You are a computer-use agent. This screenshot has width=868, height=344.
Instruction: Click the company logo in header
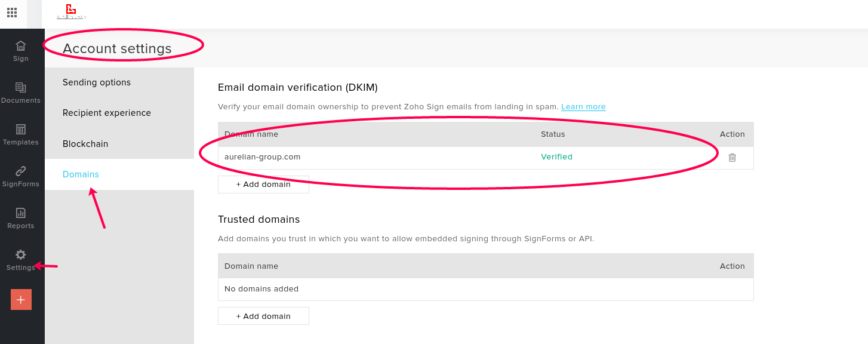click(71, 11)
